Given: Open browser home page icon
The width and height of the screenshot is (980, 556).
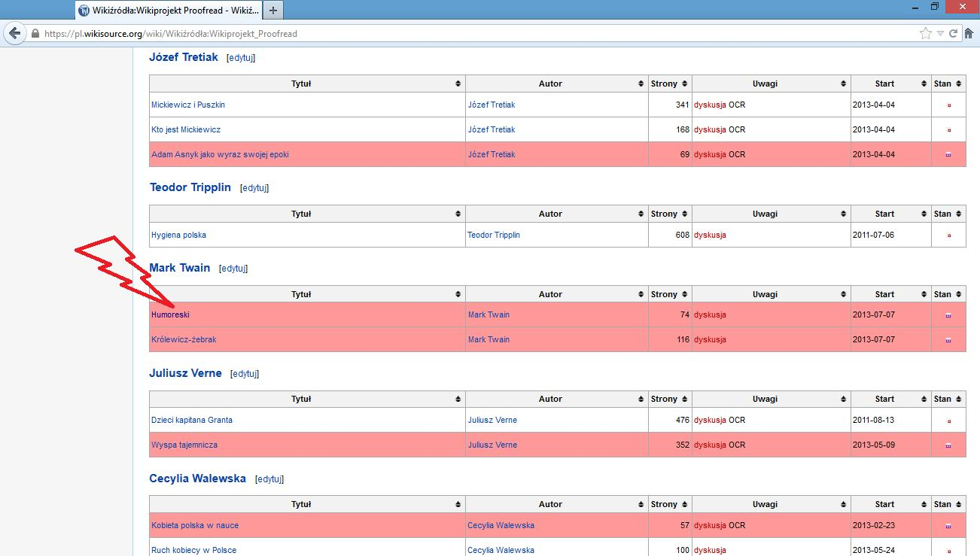Looking at the screenshot, I should 969,34.
